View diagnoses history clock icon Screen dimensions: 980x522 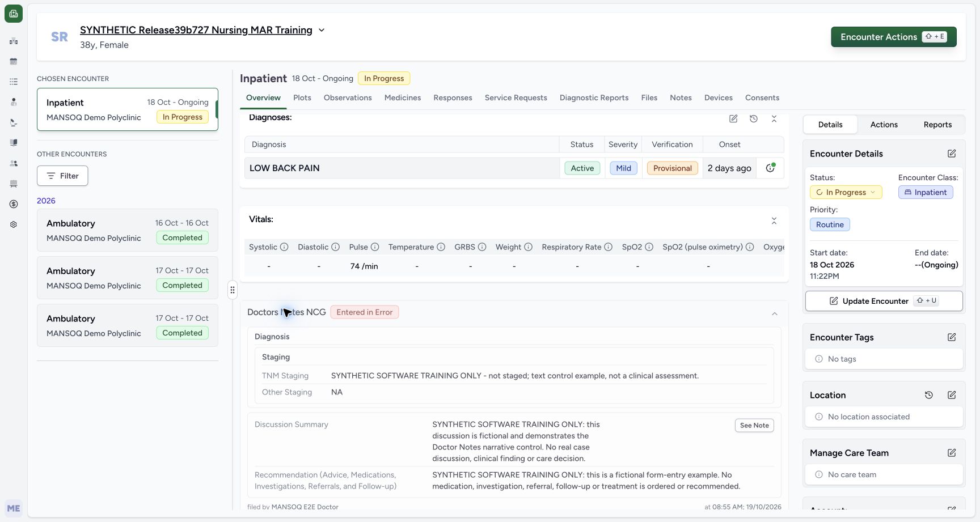click(x=754, y=118)
